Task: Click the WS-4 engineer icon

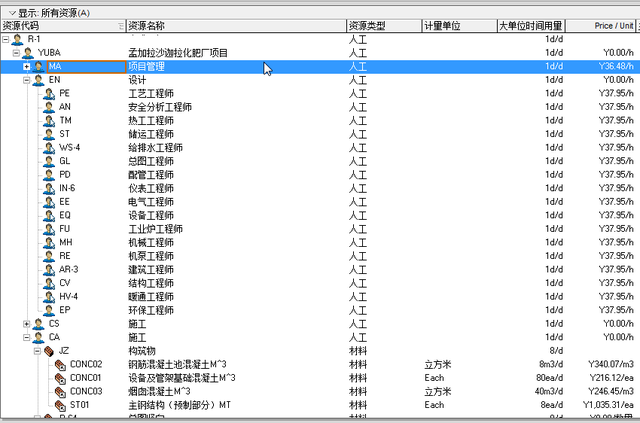Action: coord(49,147)
